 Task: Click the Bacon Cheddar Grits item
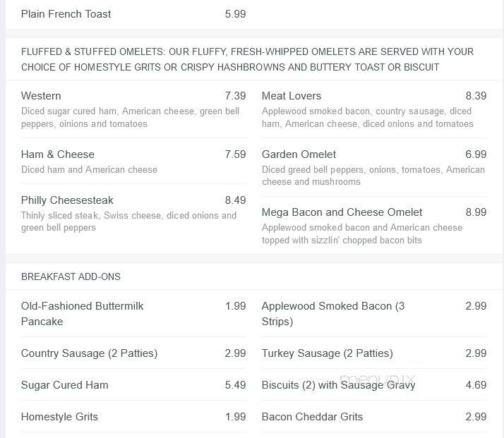click(312, 416)
